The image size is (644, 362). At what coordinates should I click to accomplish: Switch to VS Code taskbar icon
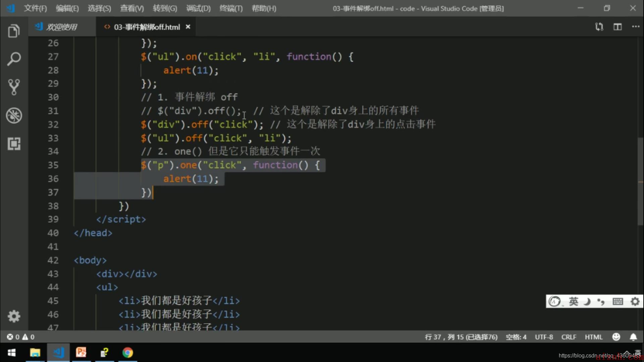(58, 353)
